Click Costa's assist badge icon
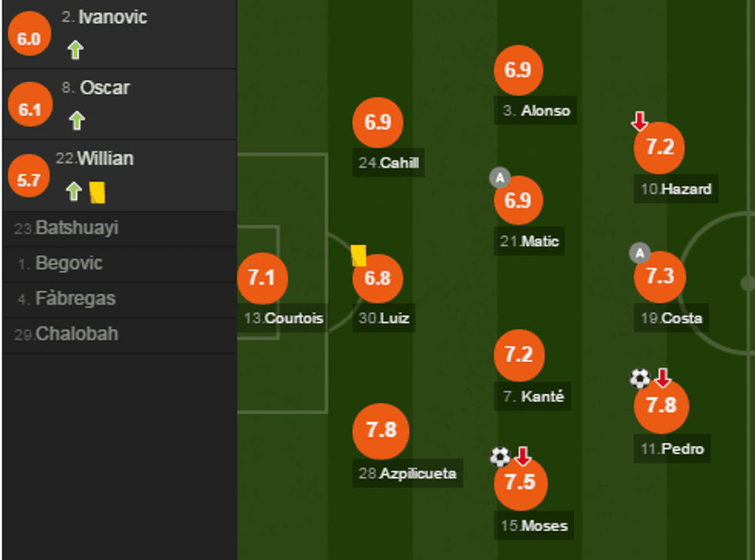Viewport: 755px width, 560px height. (x=639, y=253)
